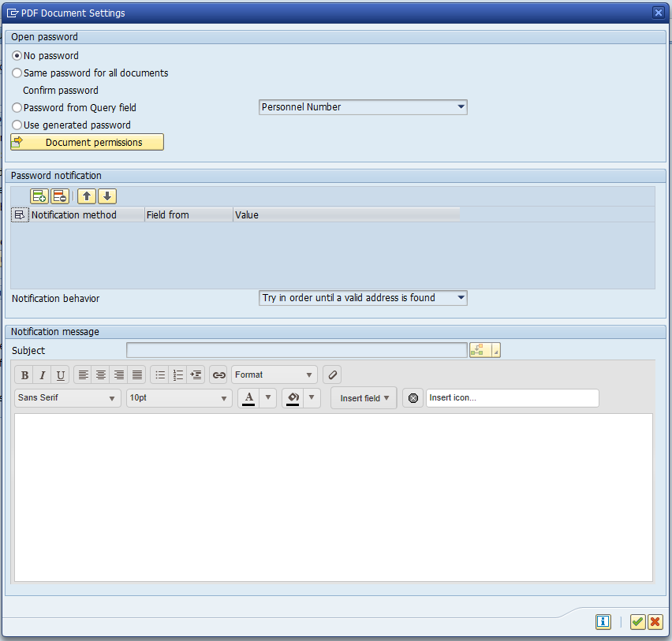Click the information icon at bottom right
Viewport: 672px width, 641px height.
603,622
